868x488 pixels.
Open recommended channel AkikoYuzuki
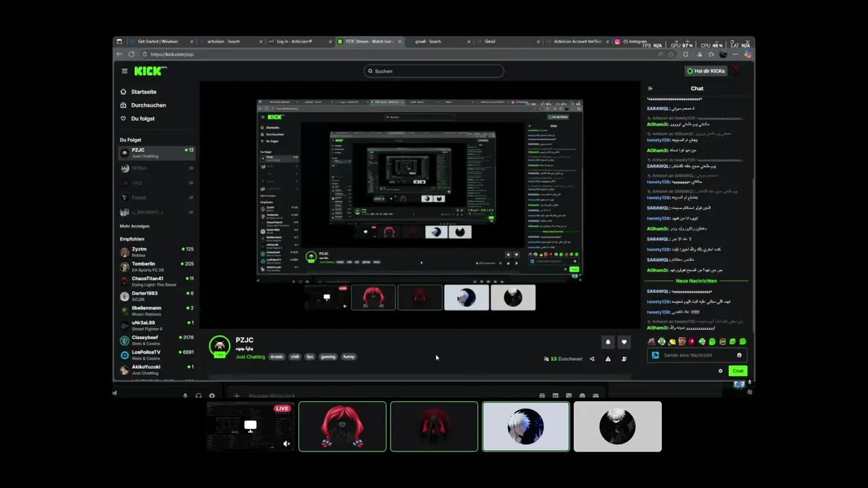(x=157, y=369)
